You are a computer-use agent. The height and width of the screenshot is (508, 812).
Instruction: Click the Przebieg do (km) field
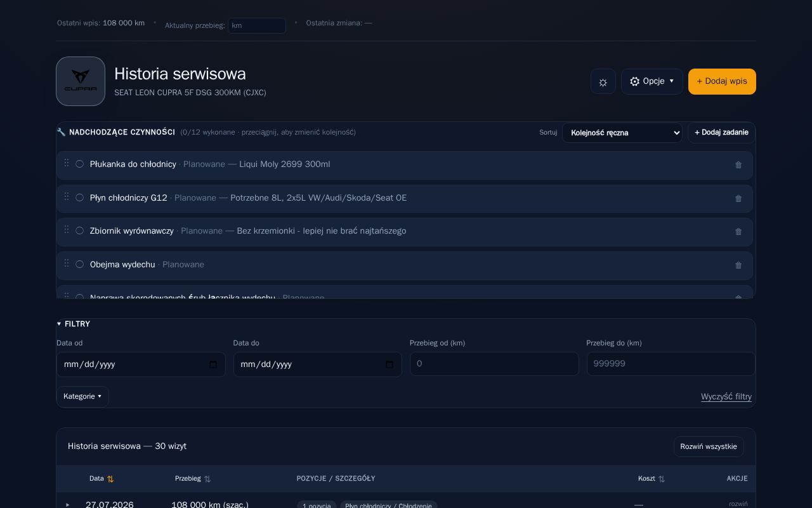tap(671, 364)
